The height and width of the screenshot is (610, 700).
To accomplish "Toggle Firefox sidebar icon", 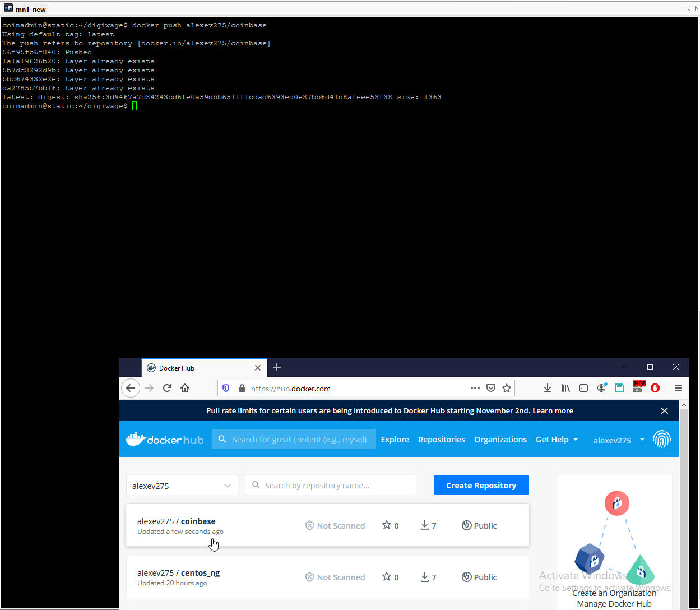I will tap(583, 388).
